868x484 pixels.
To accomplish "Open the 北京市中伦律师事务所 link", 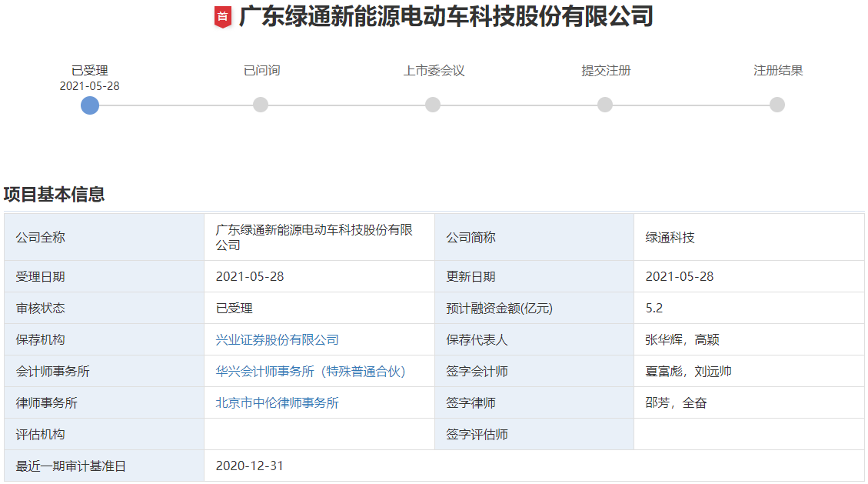I will pyautogui.click(x=278, y=402).
